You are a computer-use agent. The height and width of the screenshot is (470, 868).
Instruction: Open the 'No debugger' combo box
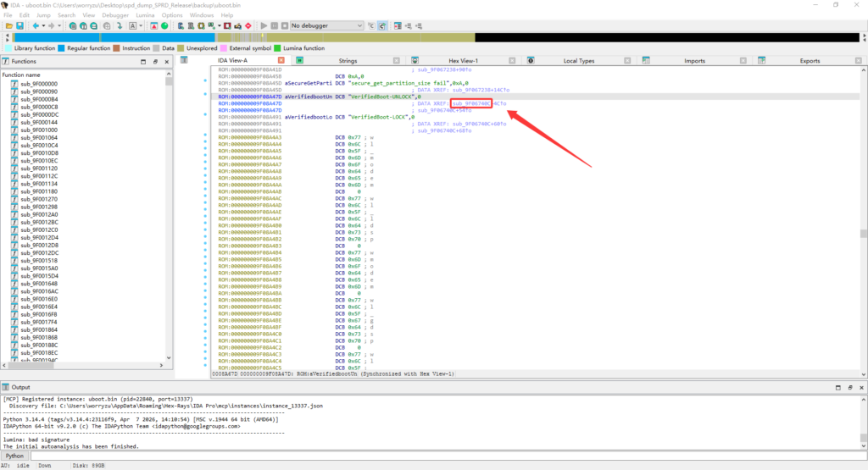tap(326, 26)
